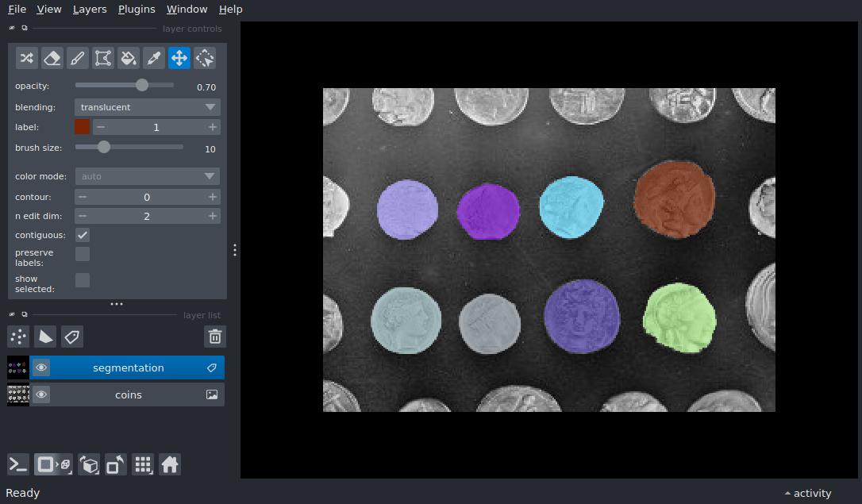Open the Layers menu
The width and height of the screenshot is (862, 504).
[x=90, y=10]
